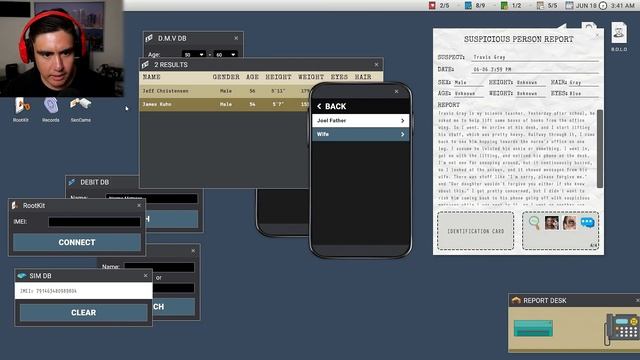The width and height of the screenshot is (640, 360).
Task: Click the Report Desk title bar icon
Action: pyautogui.click(x=516, y=300)
